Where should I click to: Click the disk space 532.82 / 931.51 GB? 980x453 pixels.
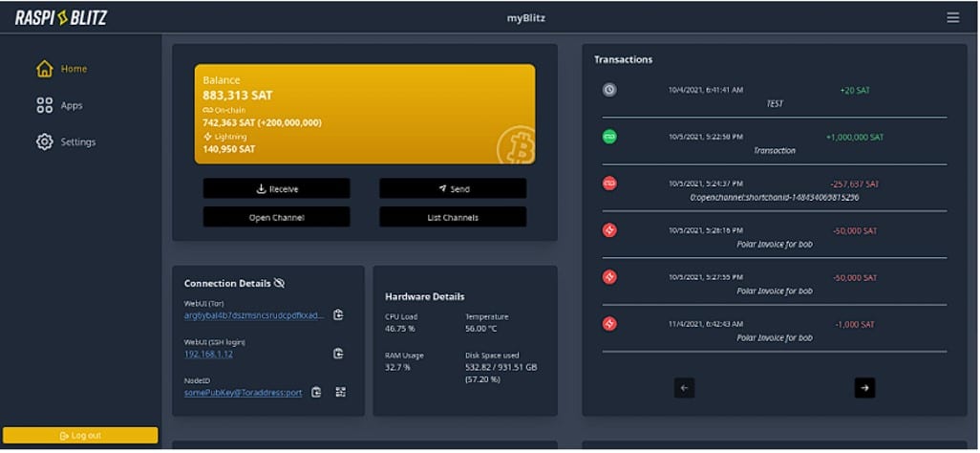click(x=501, y=367)
